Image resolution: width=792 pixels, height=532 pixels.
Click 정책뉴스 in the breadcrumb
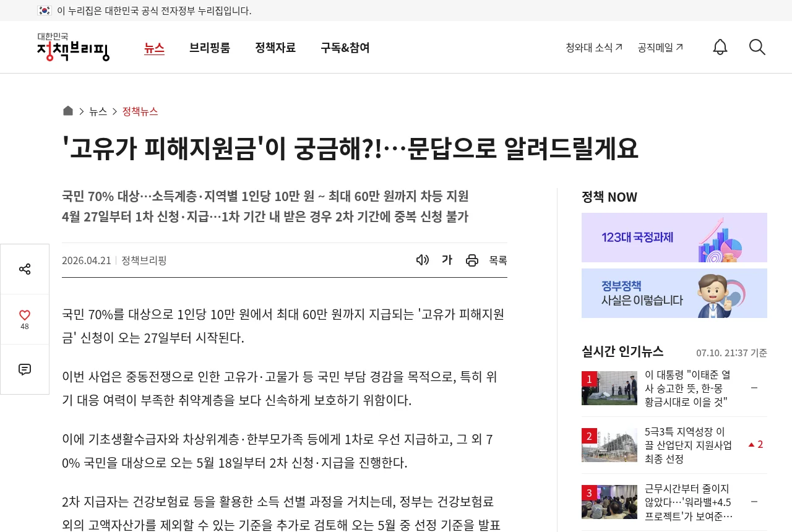click(140, 111)
